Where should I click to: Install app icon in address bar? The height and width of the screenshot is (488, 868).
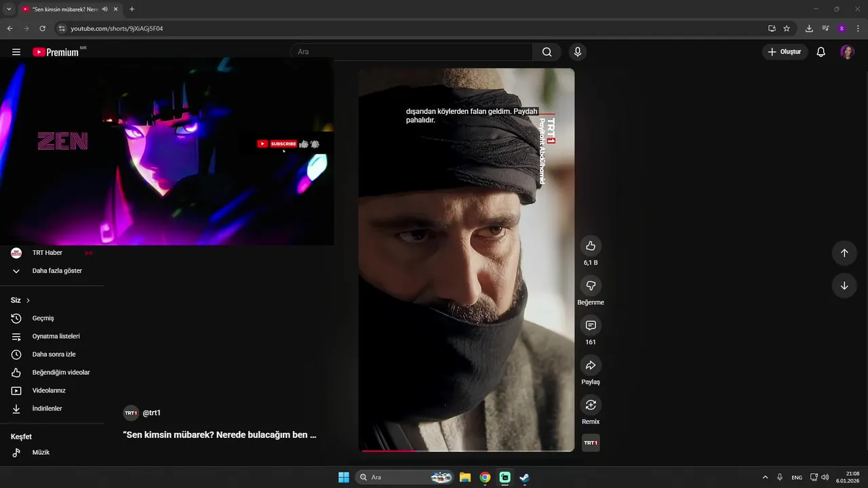(x=772, y=28)
